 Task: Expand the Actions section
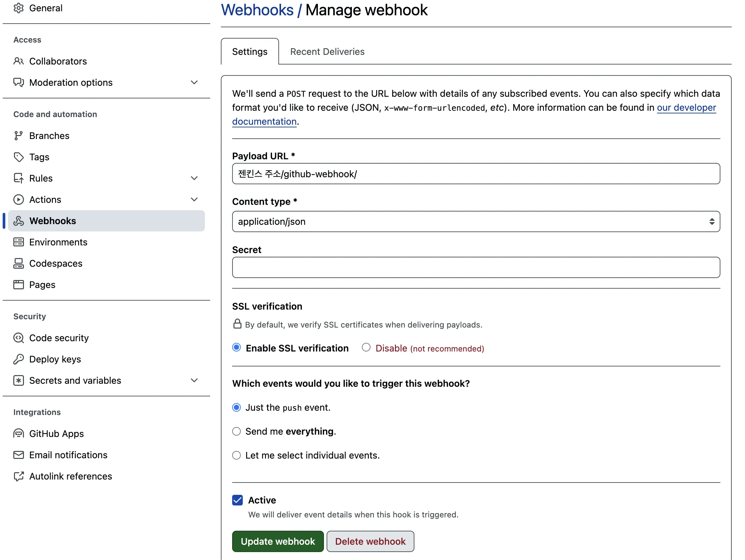pyautogui.click(x=195, y=199)
